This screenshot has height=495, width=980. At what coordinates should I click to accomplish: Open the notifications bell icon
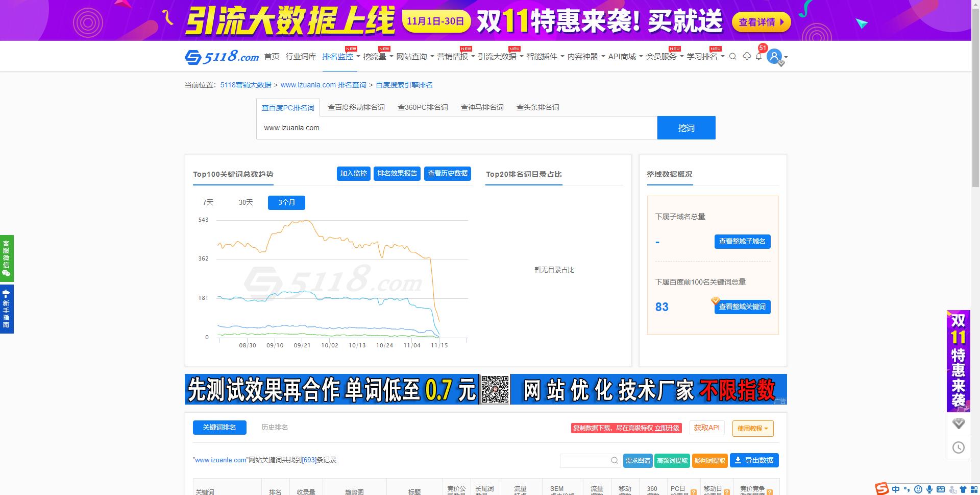(759, 56)
